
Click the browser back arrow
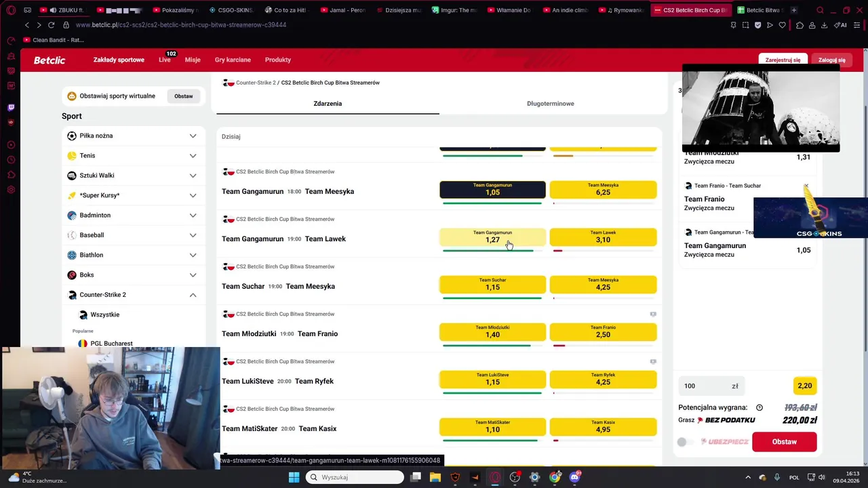27,25
